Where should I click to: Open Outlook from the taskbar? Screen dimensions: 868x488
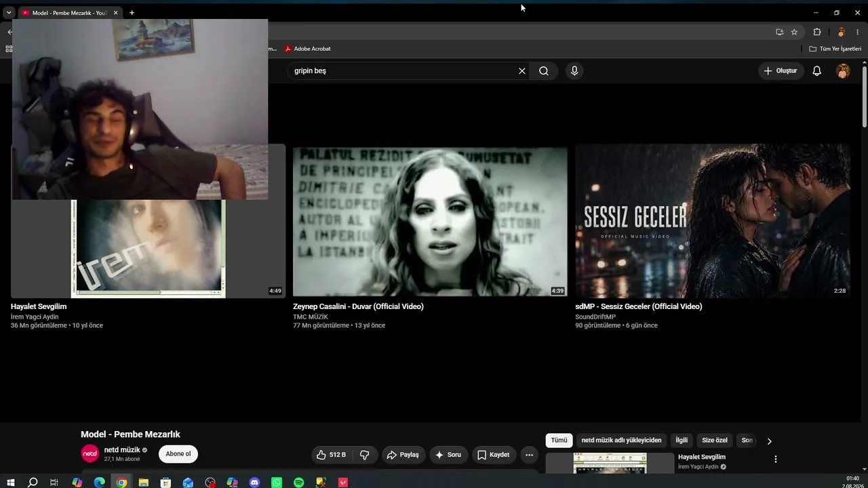[x=188, y=483]
